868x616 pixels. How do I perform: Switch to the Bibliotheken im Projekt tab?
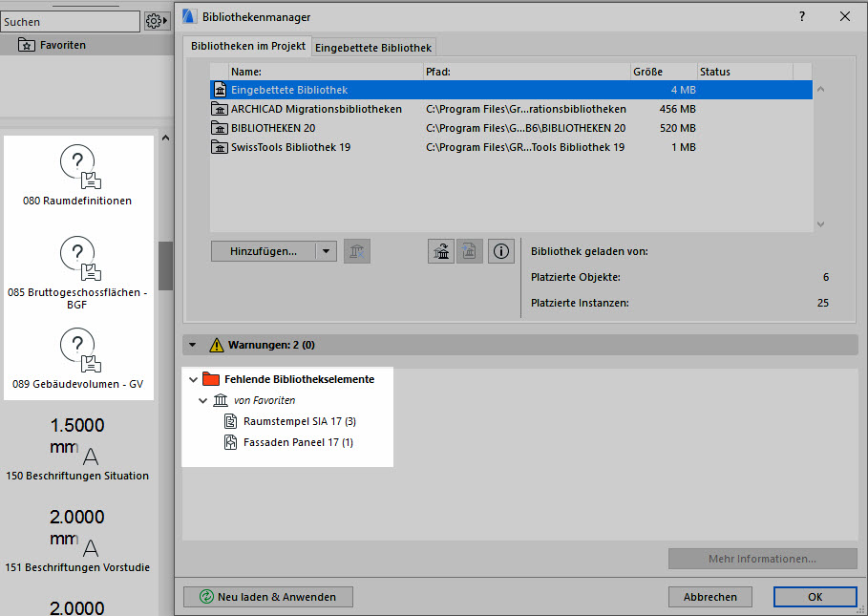[x=248, y=47]
